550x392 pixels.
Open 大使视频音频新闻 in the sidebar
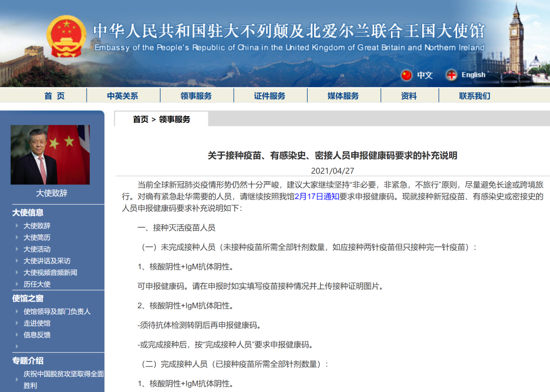pyautogui.click(x=50, y=272)
